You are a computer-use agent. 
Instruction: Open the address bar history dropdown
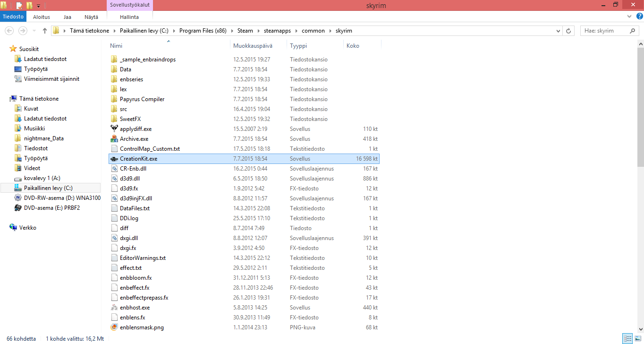[x=558, y=31]
